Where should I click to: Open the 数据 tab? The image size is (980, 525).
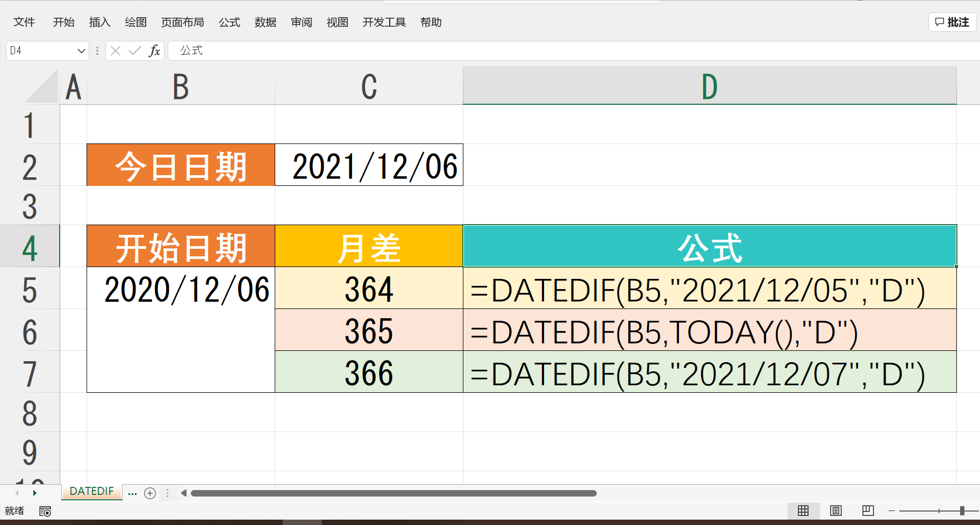[x=266, y=22]
